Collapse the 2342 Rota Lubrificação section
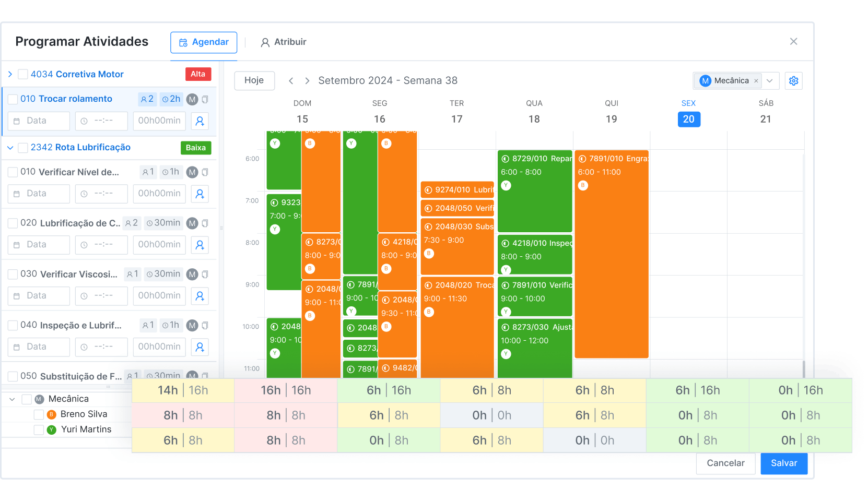The width and height of the screenshot is (868, 501). [10, 148]
